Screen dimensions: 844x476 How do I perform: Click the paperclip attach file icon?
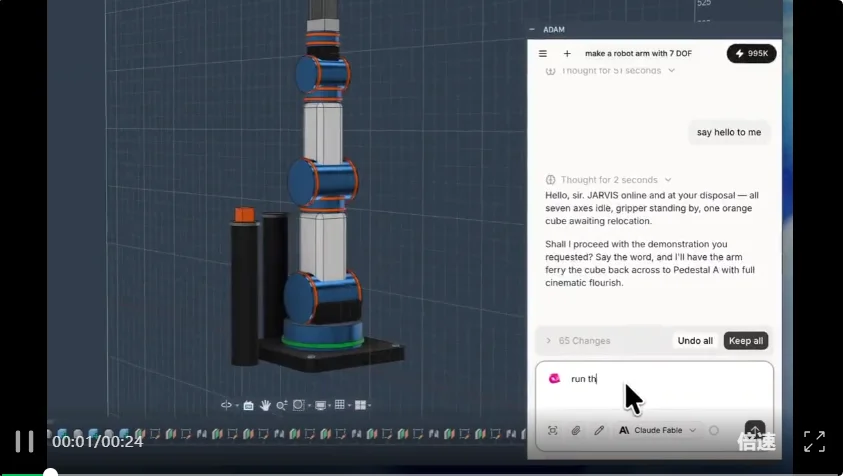tap(575, 430)
